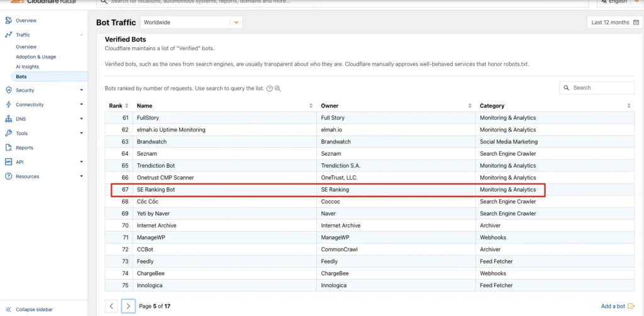Expand the Tools section arrow
644x316 pixels.
(81, 133)
